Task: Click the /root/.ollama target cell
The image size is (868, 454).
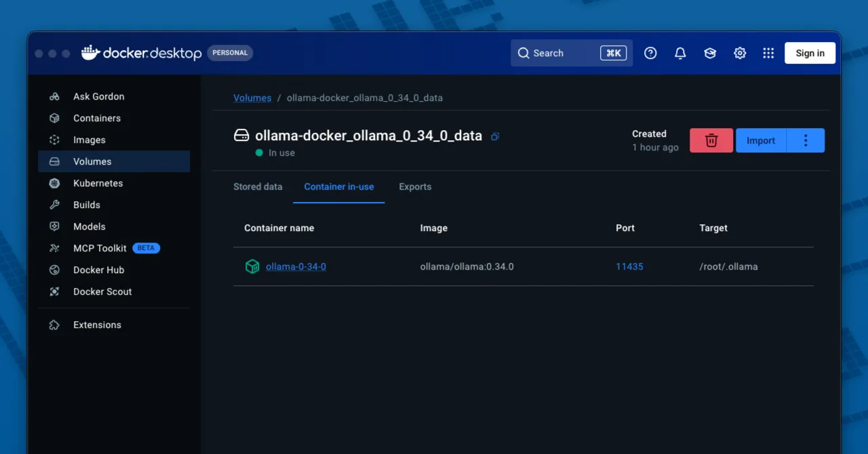Action: (728, 266)
